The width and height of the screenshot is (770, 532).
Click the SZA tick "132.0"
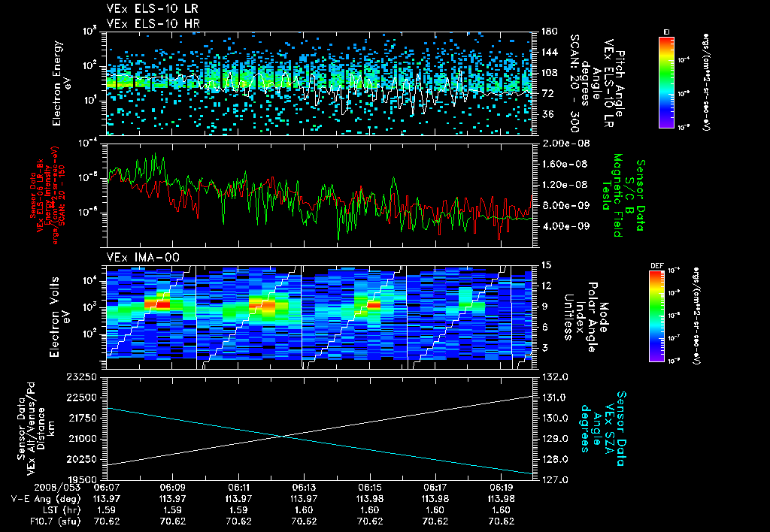(555, 377)
